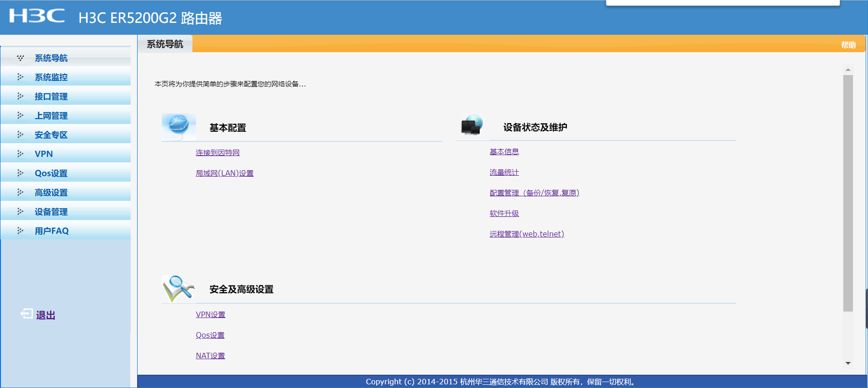The width and height of the screenshot is (868, 388).
Task: Open the 连接到因特网 link
Action: click(218, 153)
